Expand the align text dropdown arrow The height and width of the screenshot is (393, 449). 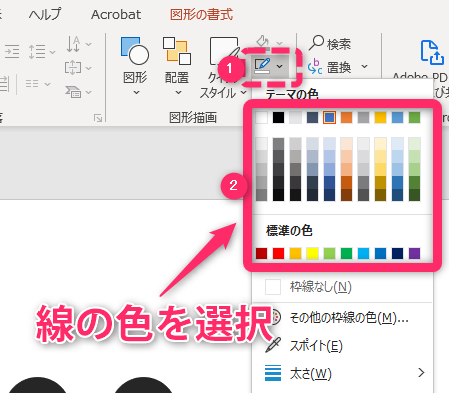click(89, 68)
